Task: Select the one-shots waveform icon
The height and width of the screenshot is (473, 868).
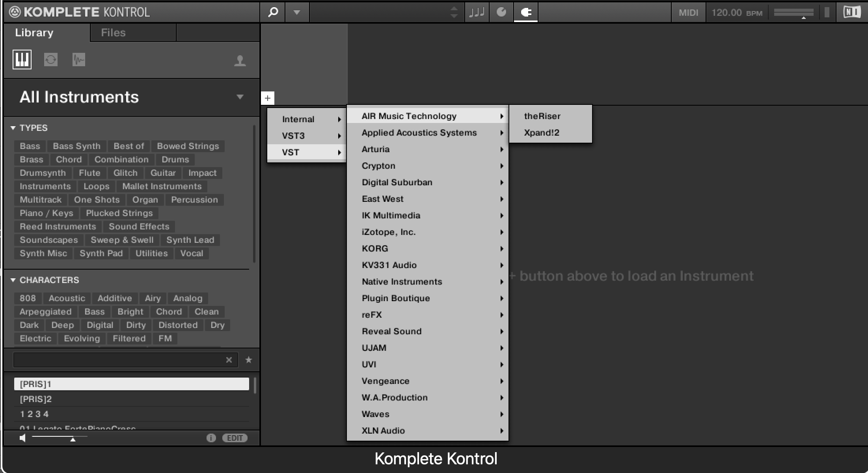Action: tap(79, 60)
